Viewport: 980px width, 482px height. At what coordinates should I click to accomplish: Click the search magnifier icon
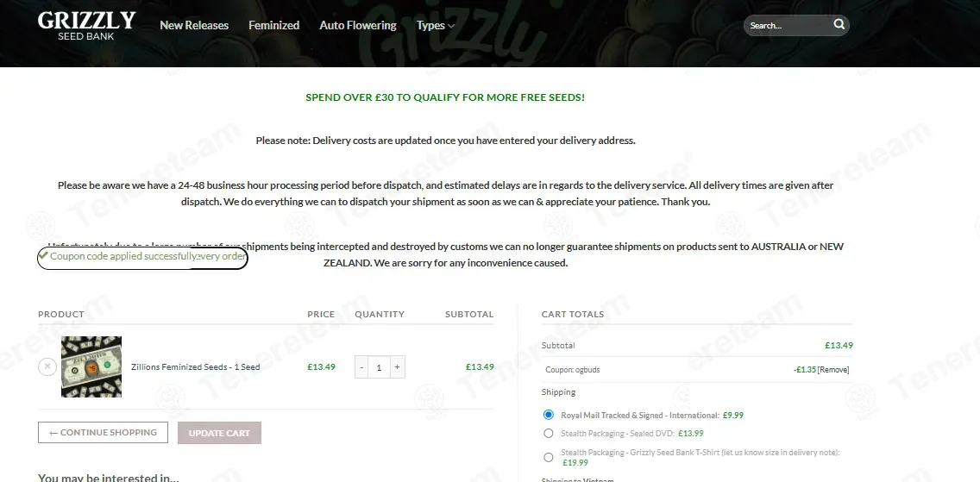pos(839,24)
